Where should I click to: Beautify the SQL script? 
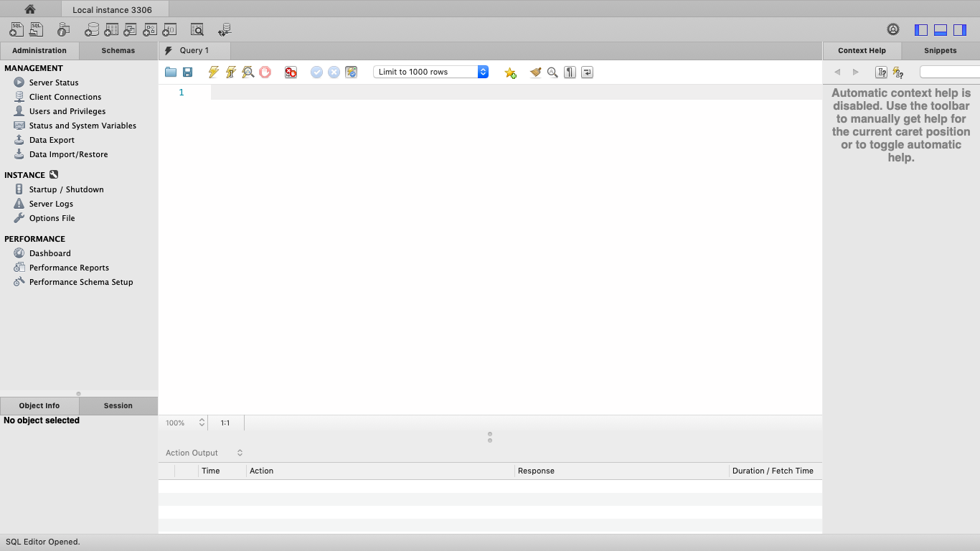coord(535,72)
